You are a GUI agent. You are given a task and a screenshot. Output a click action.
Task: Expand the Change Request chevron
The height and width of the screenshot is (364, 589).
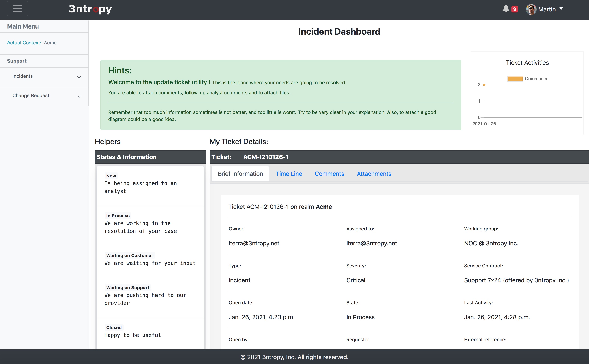(x=79, y=97)
